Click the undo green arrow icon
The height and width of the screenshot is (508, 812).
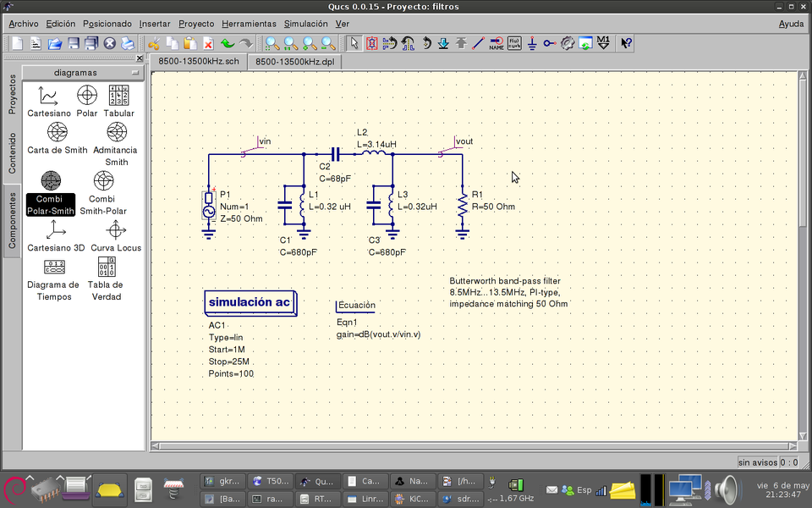pyautogui.click(x=228, y=43)
